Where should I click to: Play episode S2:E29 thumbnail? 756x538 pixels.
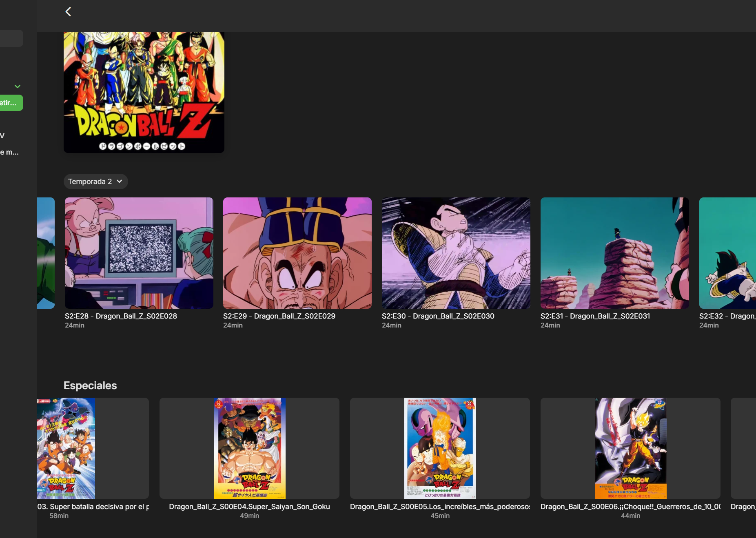click(x=297, y=253)
